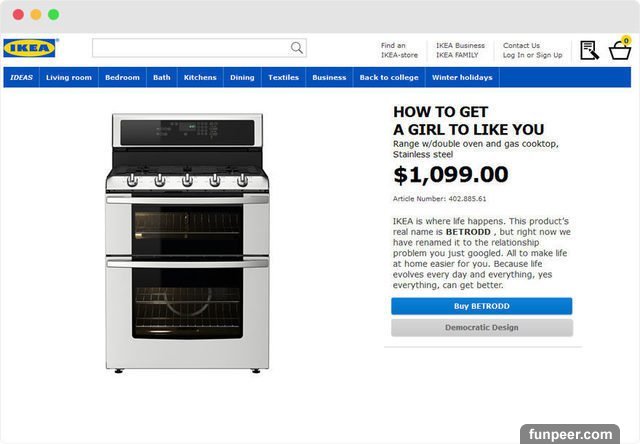Open Winter holidays menu item
The image size is (640, 444).
tap(462, 78)
